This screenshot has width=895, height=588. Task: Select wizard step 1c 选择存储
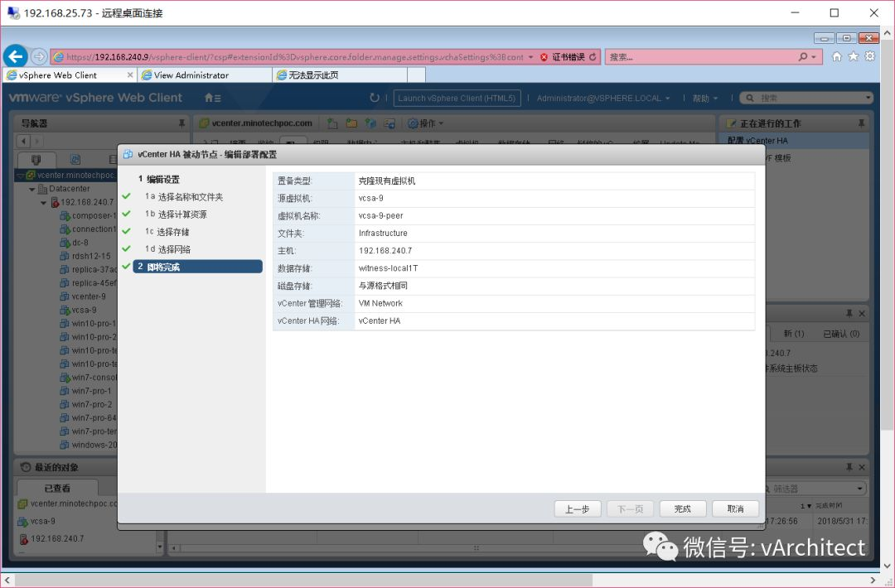[167, 232]
